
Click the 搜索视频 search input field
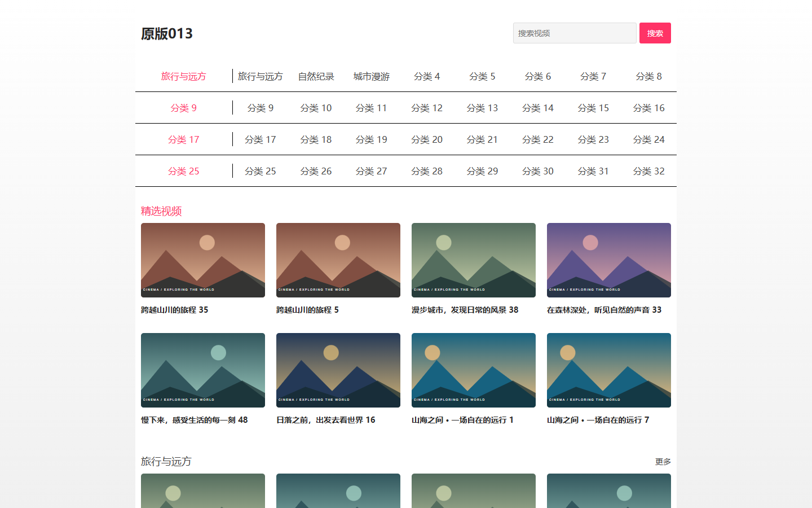(575, 33)
